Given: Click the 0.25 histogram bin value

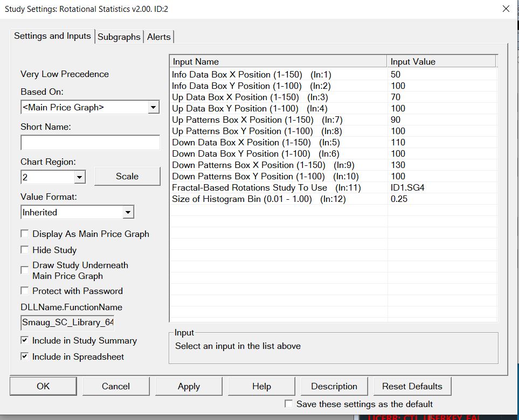Looking at the screenshot, I should point(399,199).
